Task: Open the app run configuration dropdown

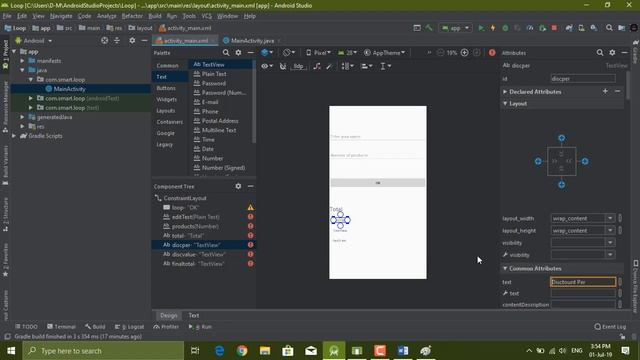Action: [x=456, y=28]
